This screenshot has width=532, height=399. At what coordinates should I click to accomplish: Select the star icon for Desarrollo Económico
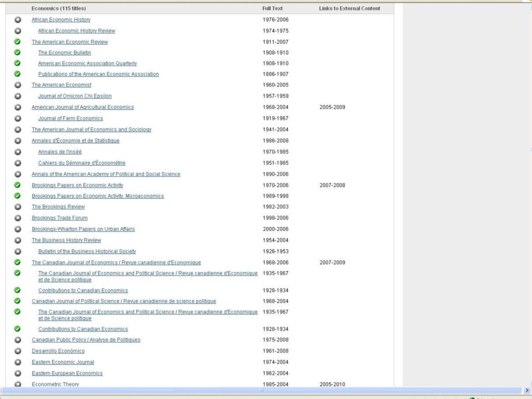[18, 351]
